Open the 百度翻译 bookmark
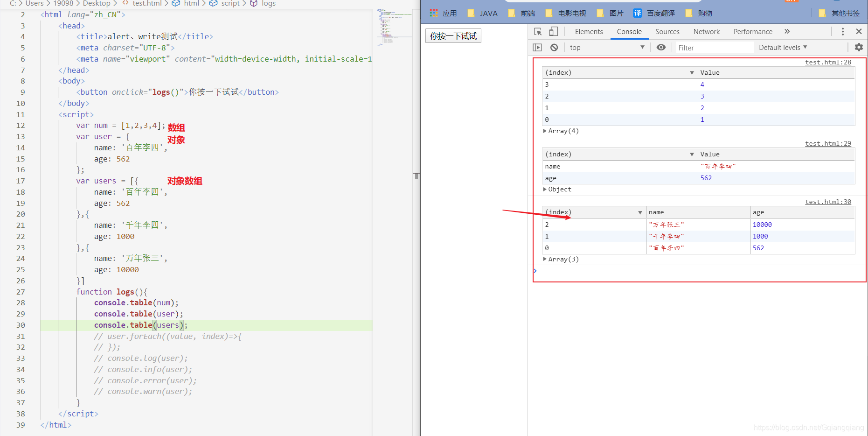This screenshot has height=436, width=868. pyautogui.click(x=654, y=13)
